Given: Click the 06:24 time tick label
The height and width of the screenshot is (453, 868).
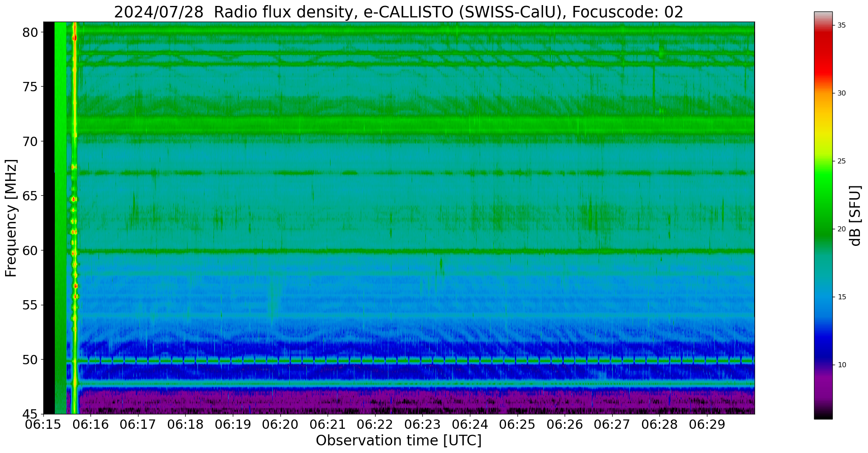Looking at the screenshot, I should 470,424.
